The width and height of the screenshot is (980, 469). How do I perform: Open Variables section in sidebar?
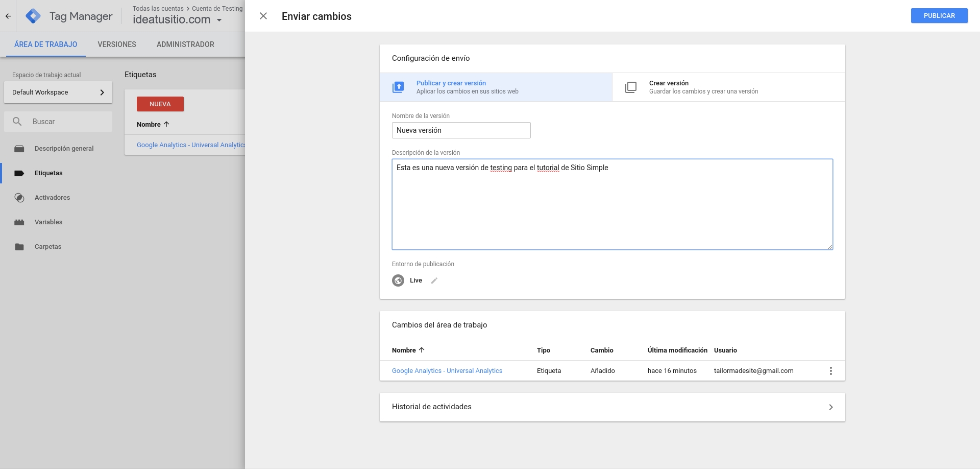click(x=48, y=222)
